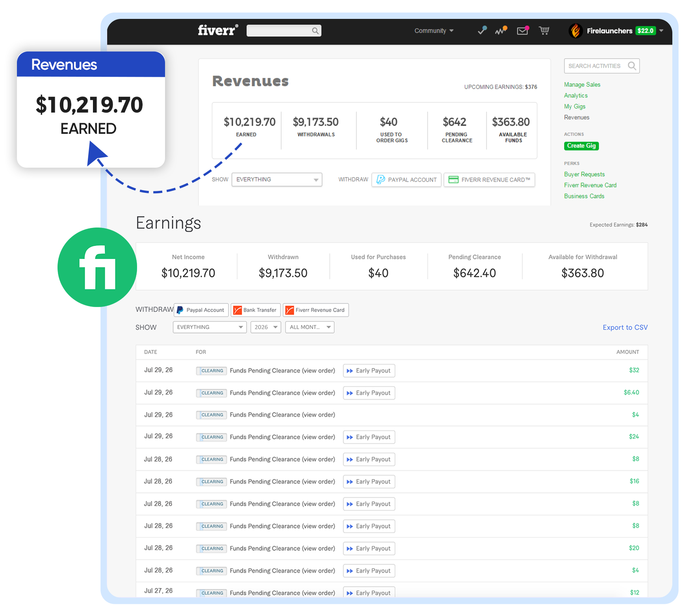Click Paypal Account withdraw button in Earnings section
The height and width of the screenshot is (616, 694).
coord(201,310)
